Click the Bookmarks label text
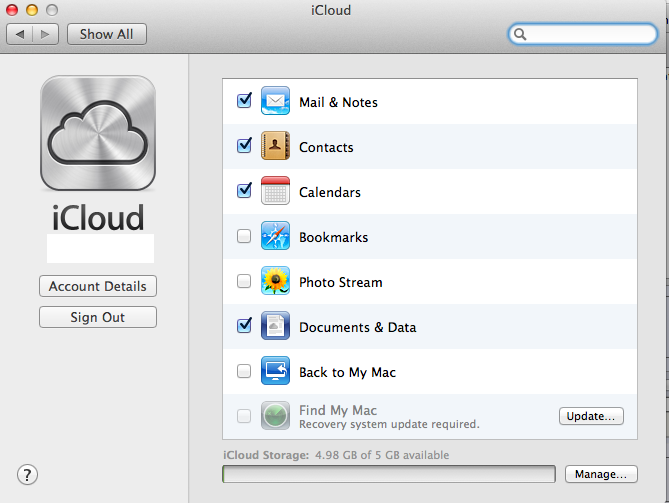The width and height of the screenshot is (669, 503). [334, 237]
